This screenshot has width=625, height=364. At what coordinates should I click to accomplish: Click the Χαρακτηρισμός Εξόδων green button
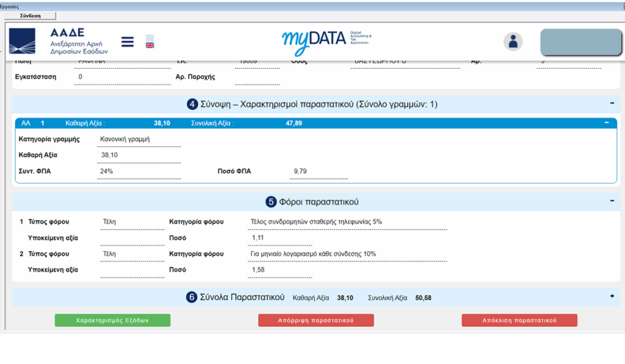click(x=112, y=320)
